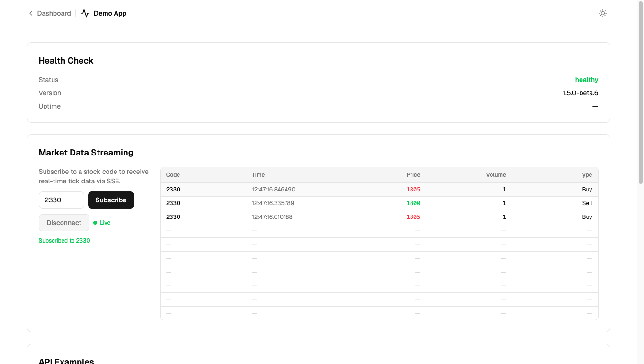Click the Status label in Health Check
Image resolution: width=644 pixels, height=364 pixels.
48,80
